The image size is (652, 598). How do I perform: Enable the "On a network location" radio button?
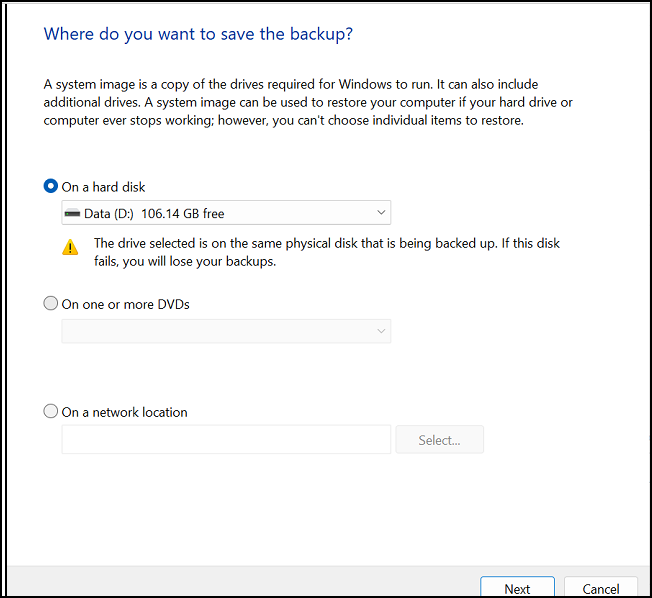coord(51,411)
